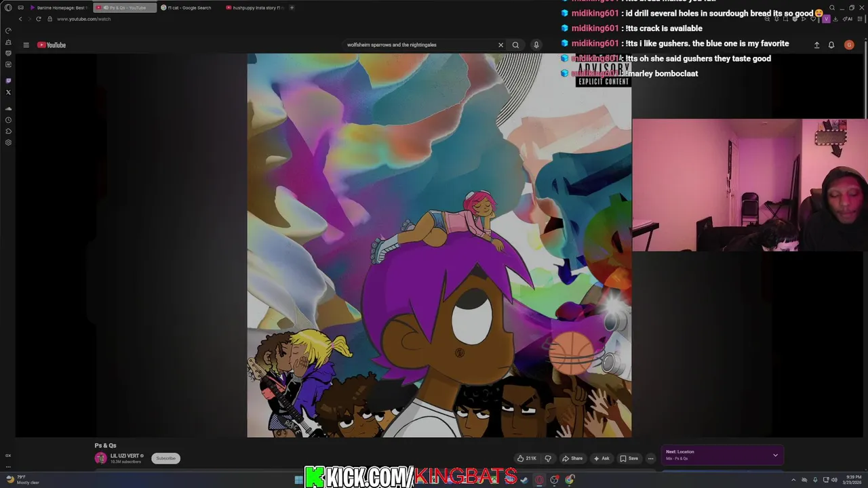
Task: Click the Ps & Qs video player
Action: point(439,245)
